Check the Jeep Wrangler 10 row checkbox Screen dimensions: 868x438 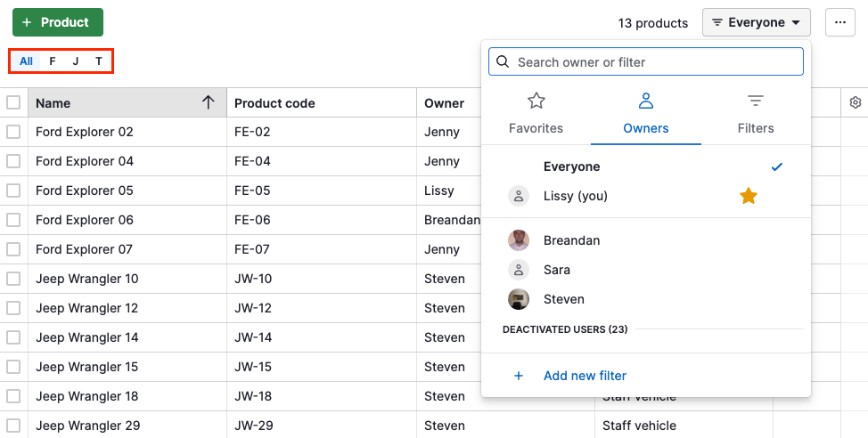[x=13, y=279]
